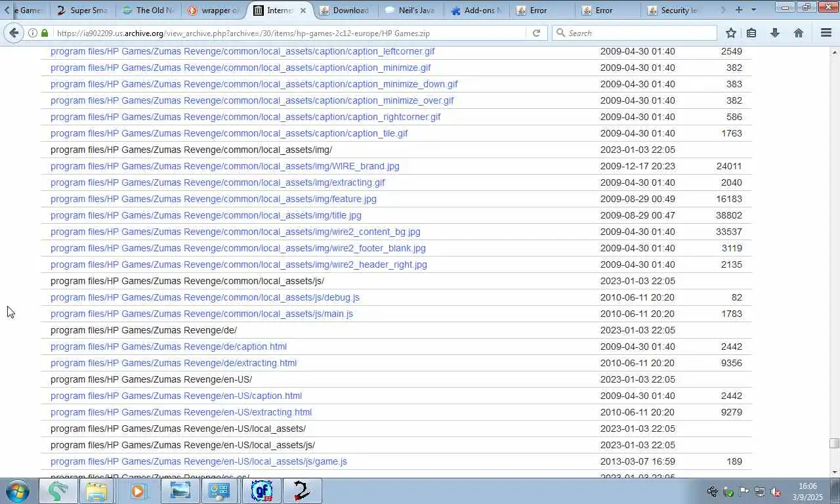
Task: Open wire2_content_bg.jpg link
Action: 236,232
